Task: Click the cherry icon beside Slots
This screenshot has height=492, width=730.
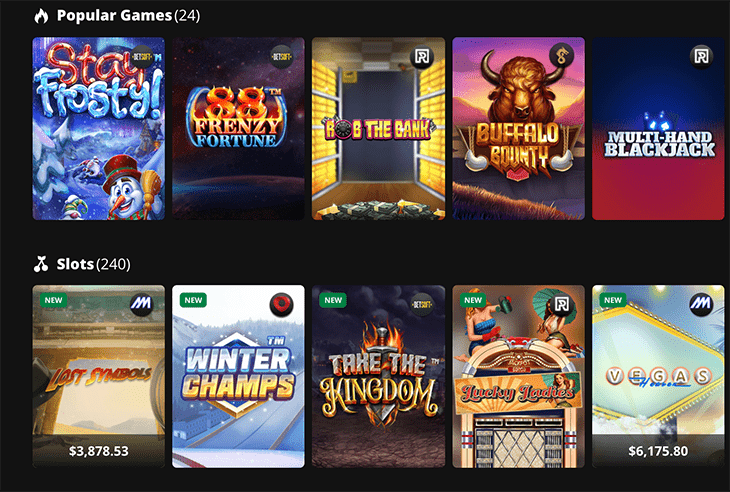Action: pyautogui.click(x=41, y=264)
